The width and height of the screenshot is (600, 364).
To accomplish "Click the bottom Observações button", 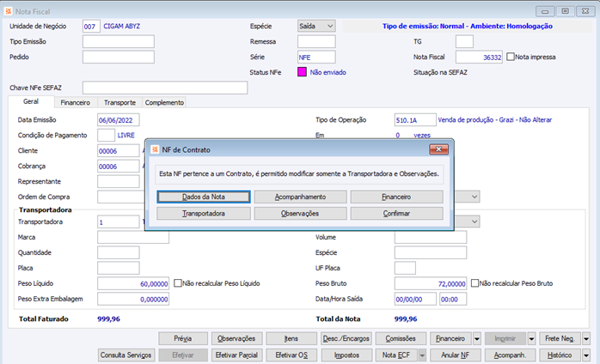I will pos(236,338).
